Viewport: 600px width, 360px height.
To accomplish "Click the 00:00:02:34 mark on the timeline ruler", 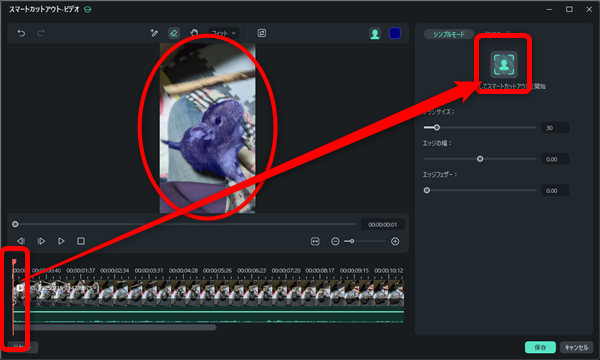I will coord(115,270).
